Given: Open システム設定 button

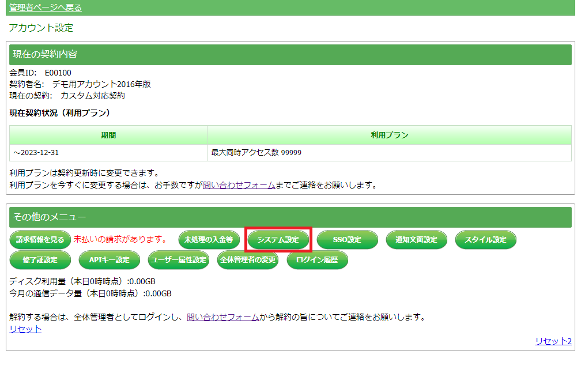Looking at the screenshot, I should click(x=278, y=240).
